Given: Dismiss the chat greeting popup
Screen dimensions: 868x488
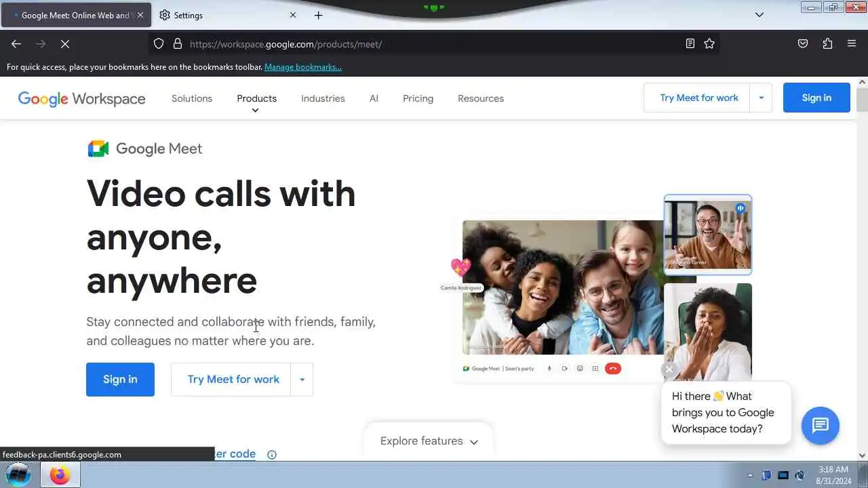Looking at the screenshot, I should pos(669,369).
